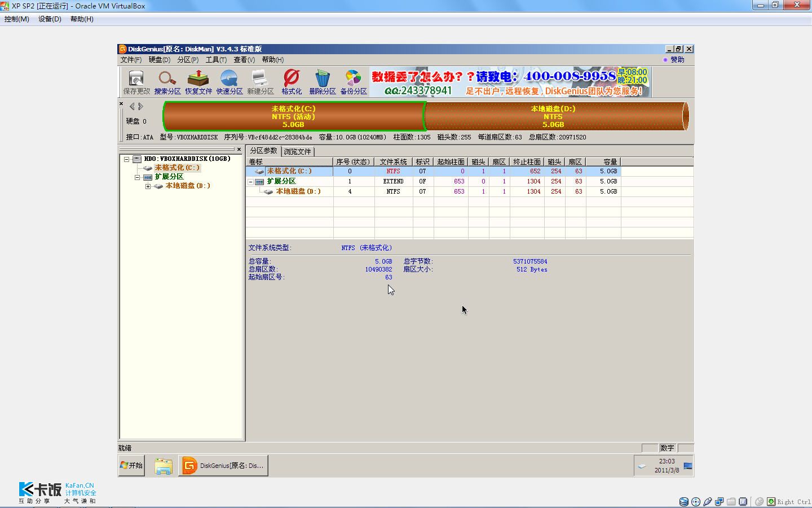This screenshot has height=508, width=812.
Task: Open the 硬盘(D) menu
Action: coord(160,60)
